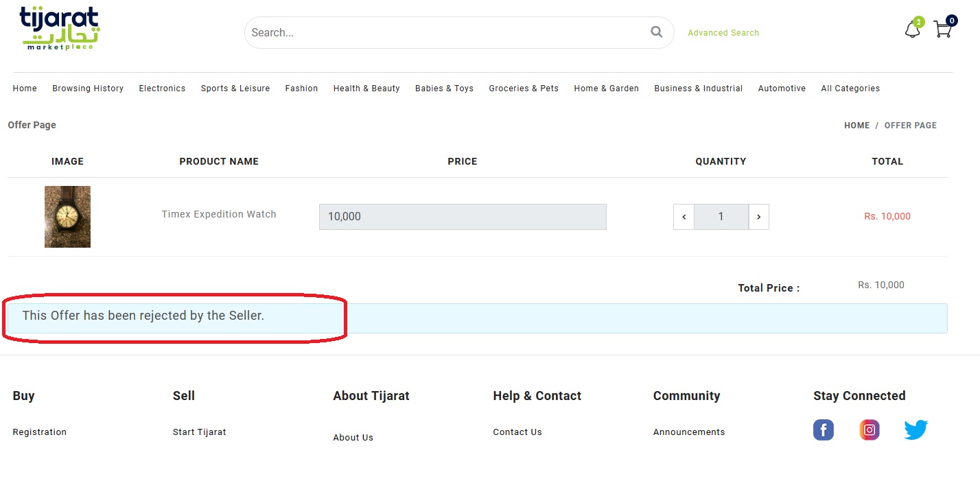Open Business & Industrial category
The height and width of the screenshot is (481, 980).
[698, 89]
